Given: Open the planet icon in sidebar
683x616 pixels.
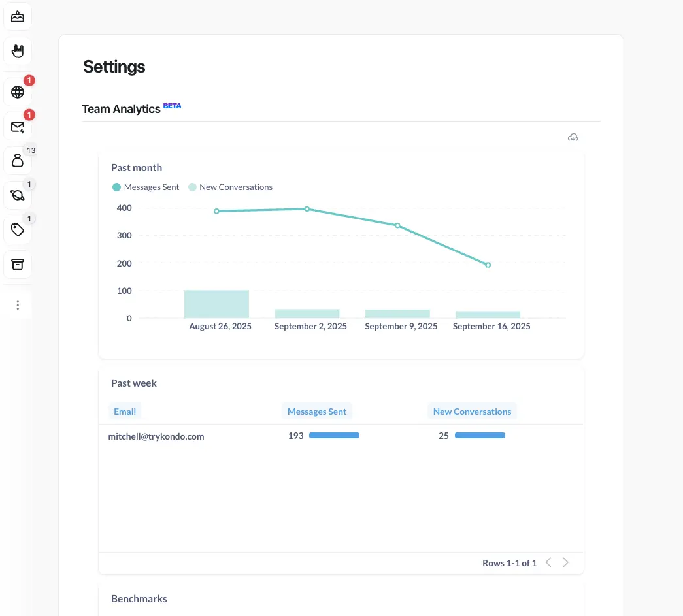Looking at the screenshot, I should (18, 195).
